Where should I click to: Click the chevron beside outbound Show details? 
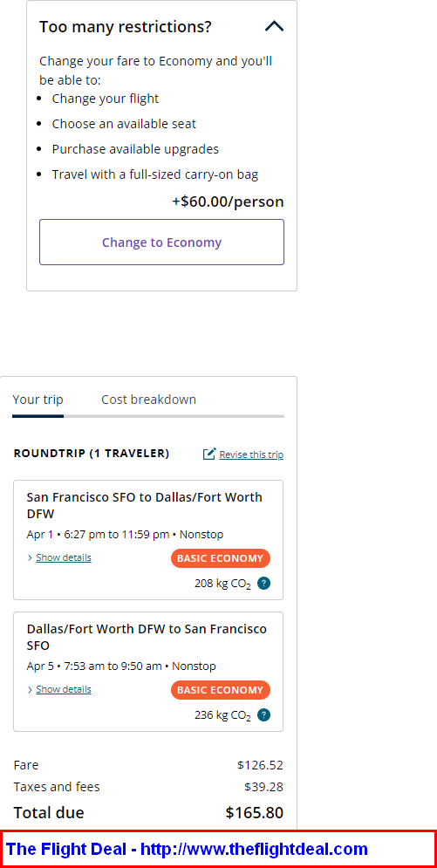30,558
